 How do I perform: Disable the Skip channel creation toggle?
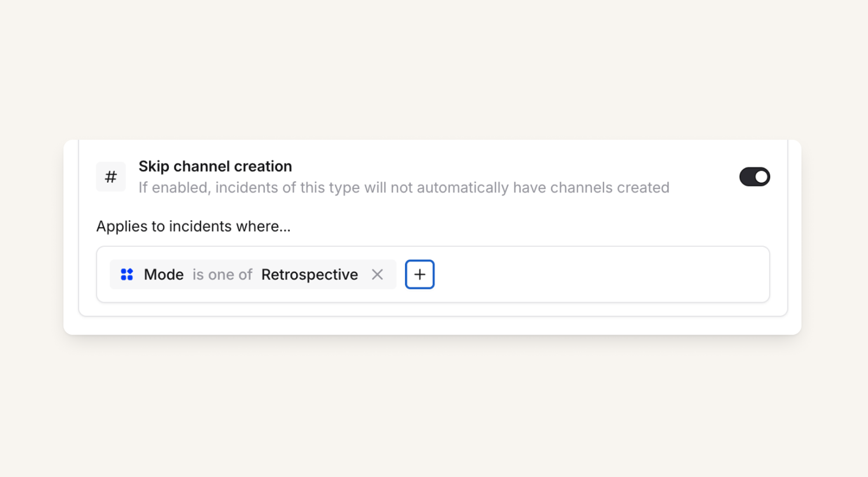tap(754, 177)
